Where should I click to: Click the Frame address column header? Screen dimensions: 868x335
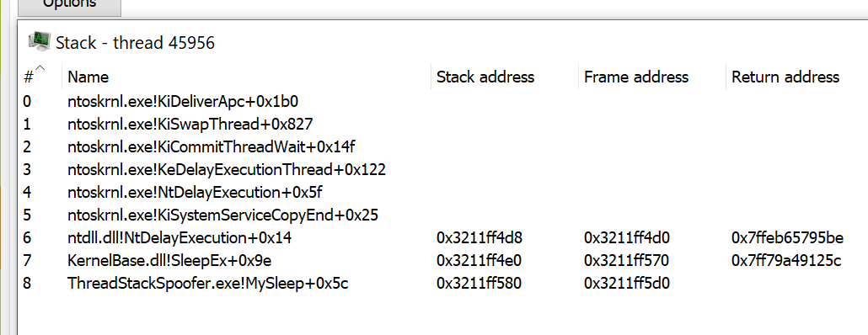[651, 77]
